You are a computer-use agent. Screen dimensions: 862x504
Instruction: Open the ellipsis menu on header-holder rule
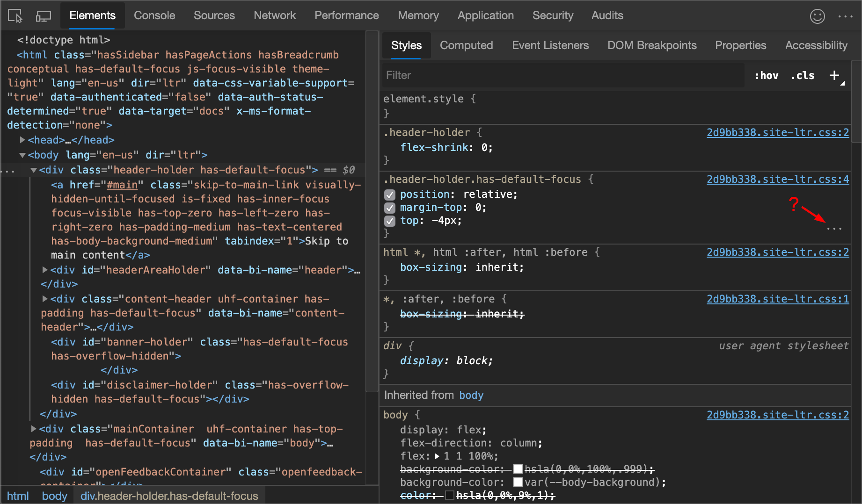coord(835,229)
